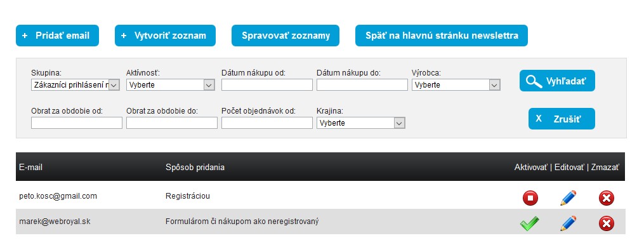This screenshot has height=245, width=644.
Task: Open the Skupina dropdown
Action: coord(76,85)
